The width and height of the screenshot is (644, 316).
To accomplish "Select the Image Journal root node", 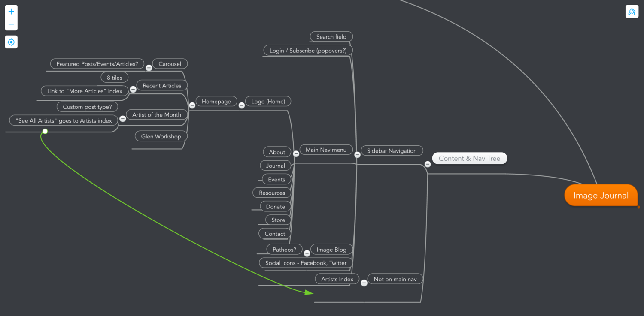I will (601, 195).
